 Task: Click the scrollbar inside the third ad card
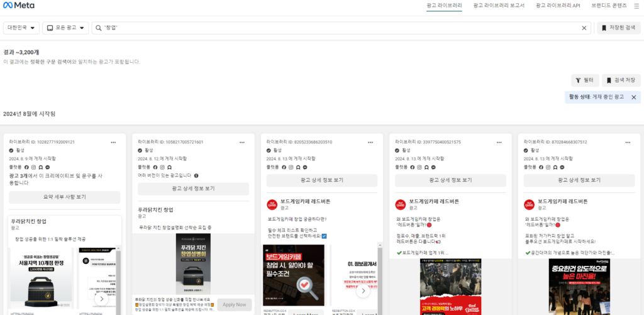(380, 279)
